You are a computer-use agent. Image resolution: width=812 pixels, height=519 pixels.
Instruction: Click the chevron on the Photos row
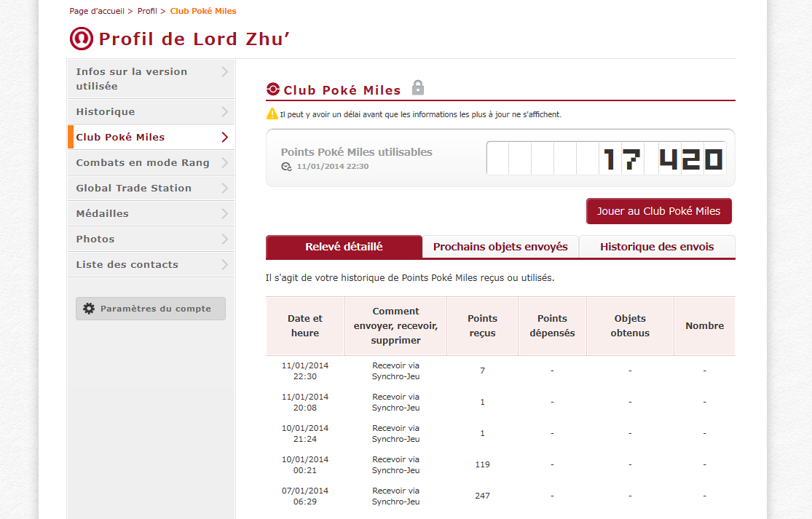225,239
